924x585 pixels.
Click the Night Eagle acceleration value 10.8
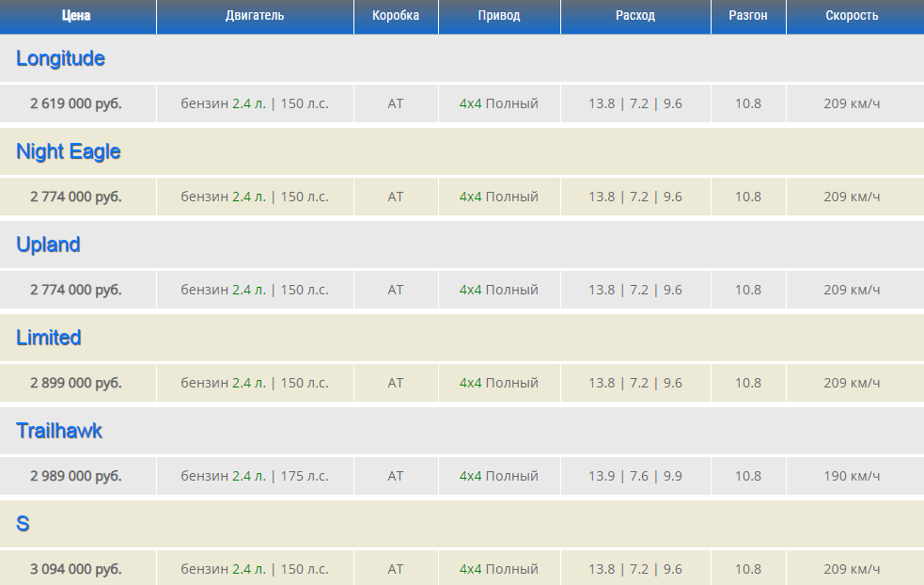tap(748, 197)
